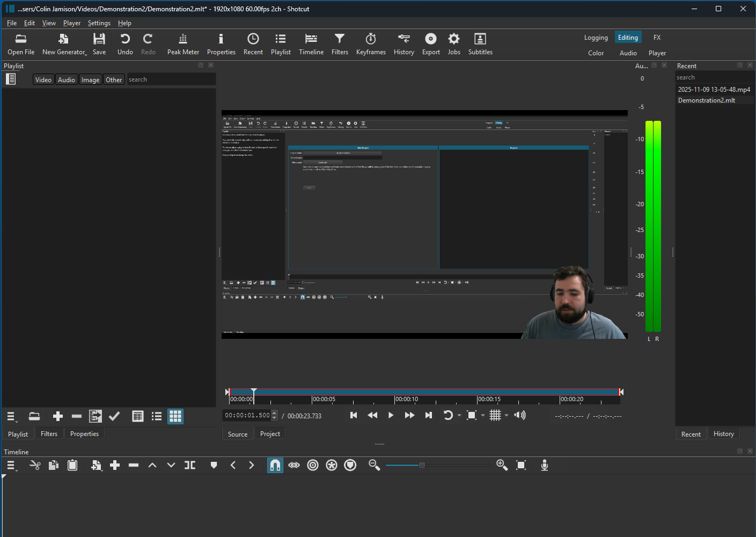
Task: Open the Subtitles panel
Action: point(480,43)
